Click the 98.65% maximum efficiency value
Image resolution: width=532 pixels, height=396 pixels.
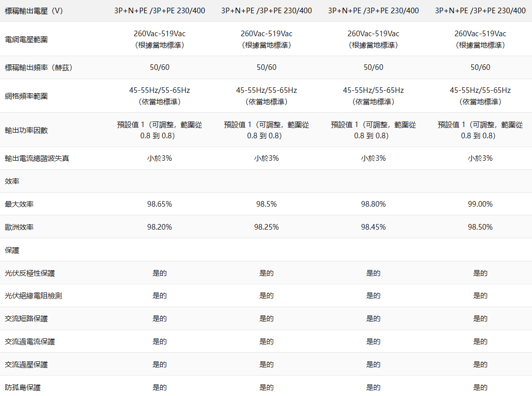(160, 204)
